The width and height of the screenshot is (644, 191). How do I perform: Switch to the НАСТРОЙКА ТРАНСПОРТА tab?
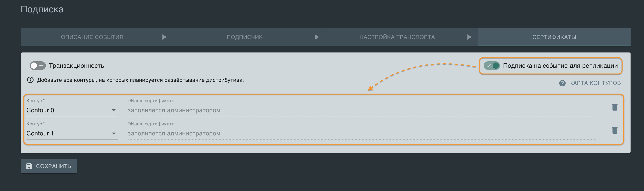pyautogui.click(x=397, y=37)
